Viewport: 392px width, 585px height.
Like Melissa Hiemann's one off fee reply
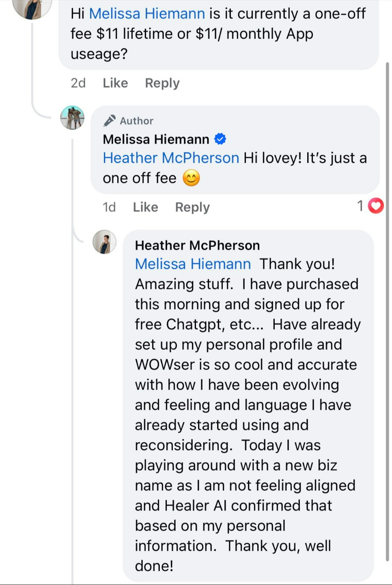click(145, 207)
